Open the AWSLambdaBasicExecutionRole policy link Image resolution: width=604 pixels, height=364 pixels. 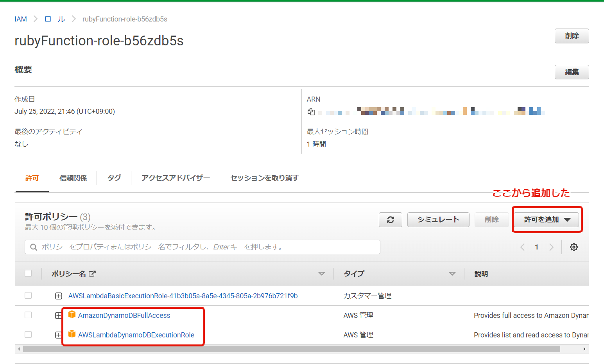(x=183, y=296)
